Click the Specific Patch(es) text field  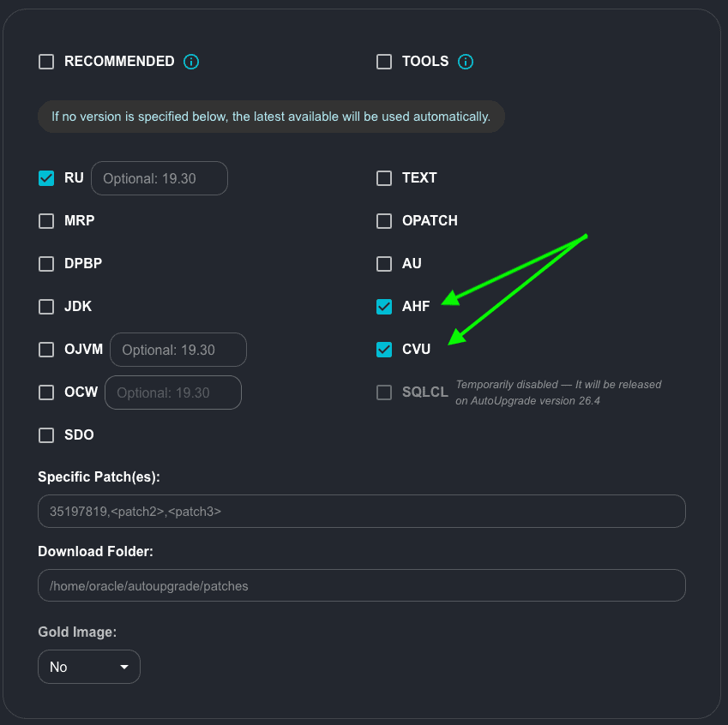(x=361, y=511)
